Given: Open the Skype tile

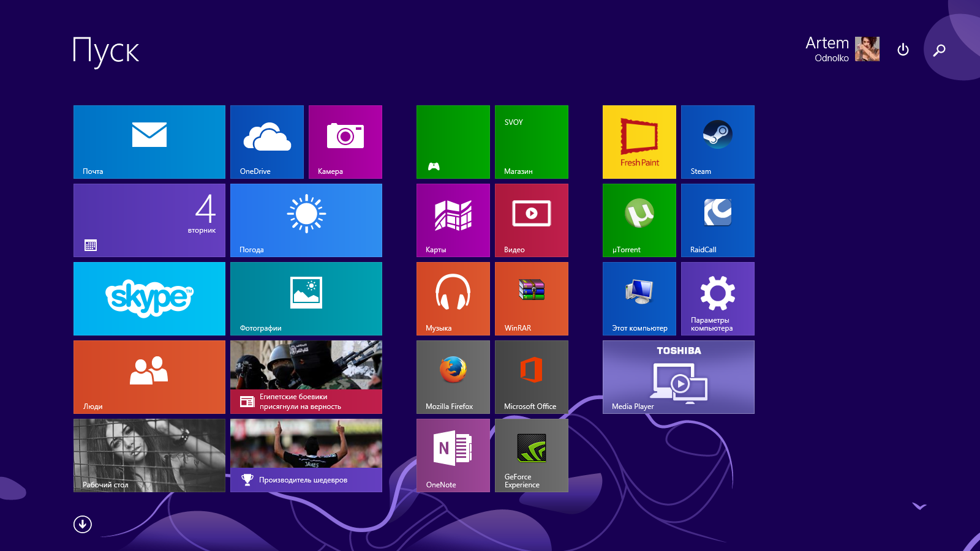Looking at the screenshot, I should [x=149, y=299].
